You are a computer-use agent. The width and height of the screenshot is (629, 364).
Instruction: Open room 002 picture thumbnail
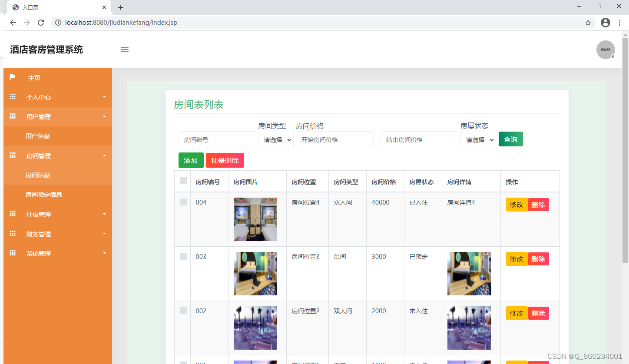[255, 328]
